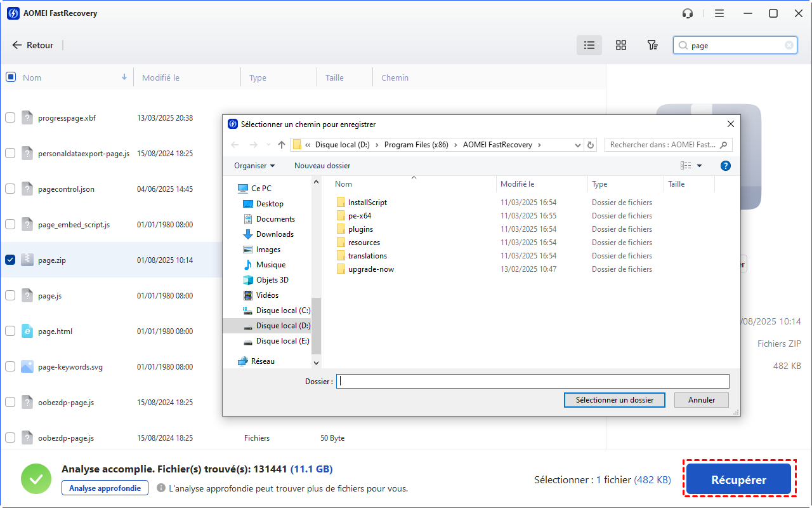
Task: Select the translations folder
Action: coord(367,256)
